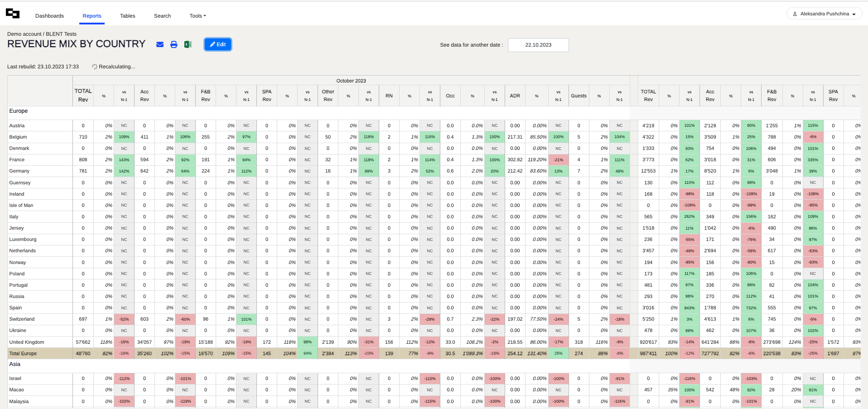Click the date field showing 22.10.2023

click(x=538, y=45)
